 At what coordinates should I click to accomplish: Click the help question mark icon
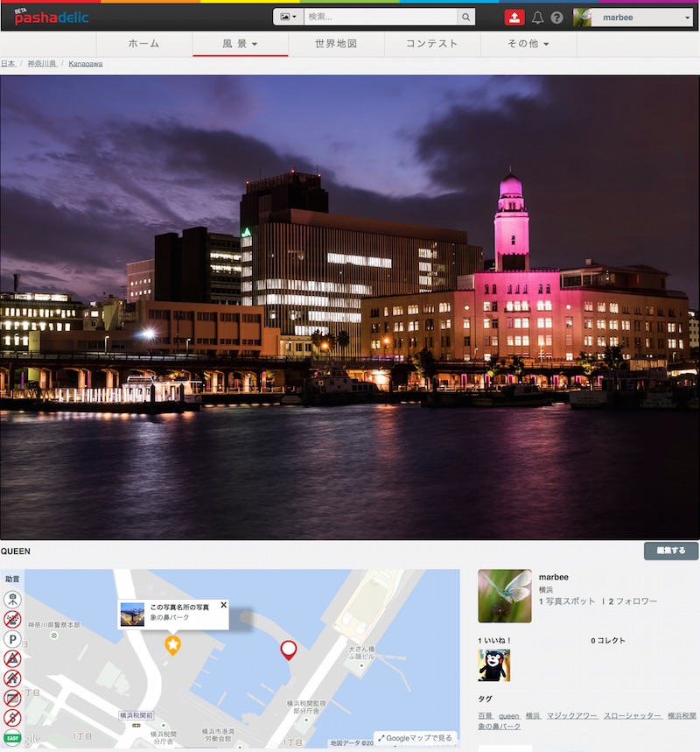(556, 17)
